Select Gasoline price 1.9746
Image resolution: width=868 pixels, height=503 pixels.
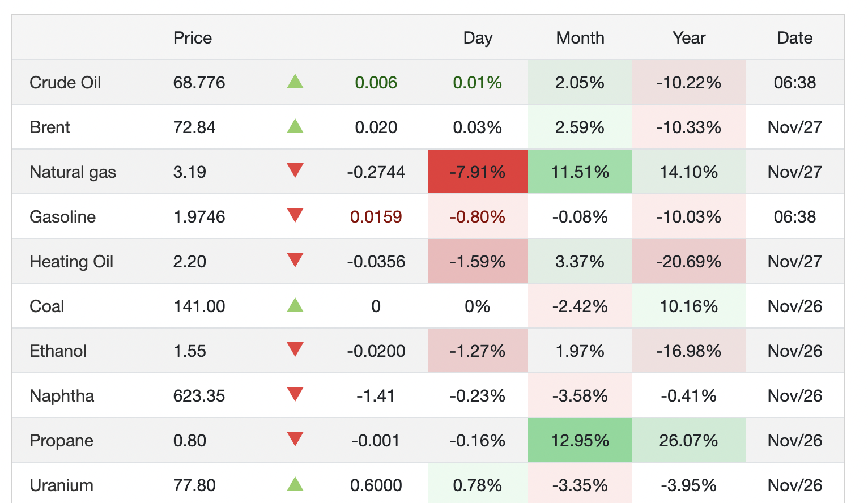click(x=199, y=217)
